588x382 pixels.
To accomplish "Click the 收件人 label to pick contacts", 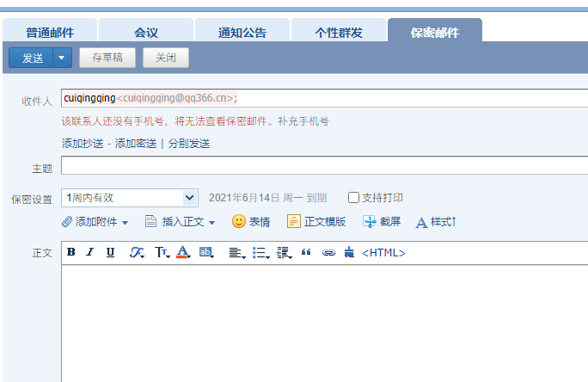I will pyautogui.click(x=37, y=101).
